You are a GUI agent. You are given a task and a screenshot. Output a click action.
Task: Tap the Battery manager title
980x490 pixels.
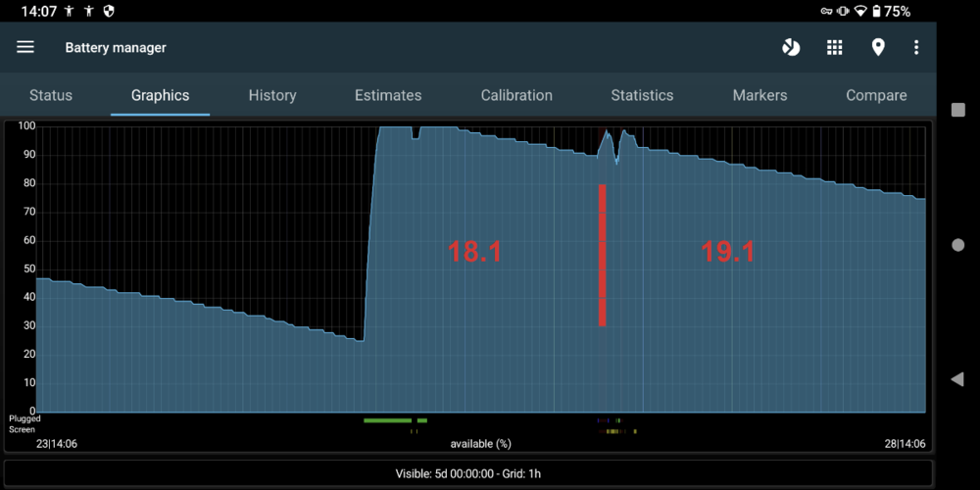116,47
